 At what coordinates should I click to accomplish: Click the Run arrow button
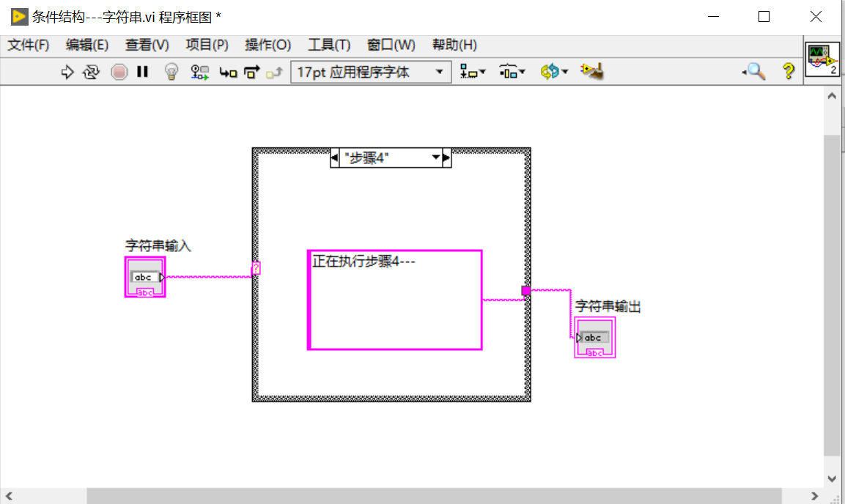[67, 72]
